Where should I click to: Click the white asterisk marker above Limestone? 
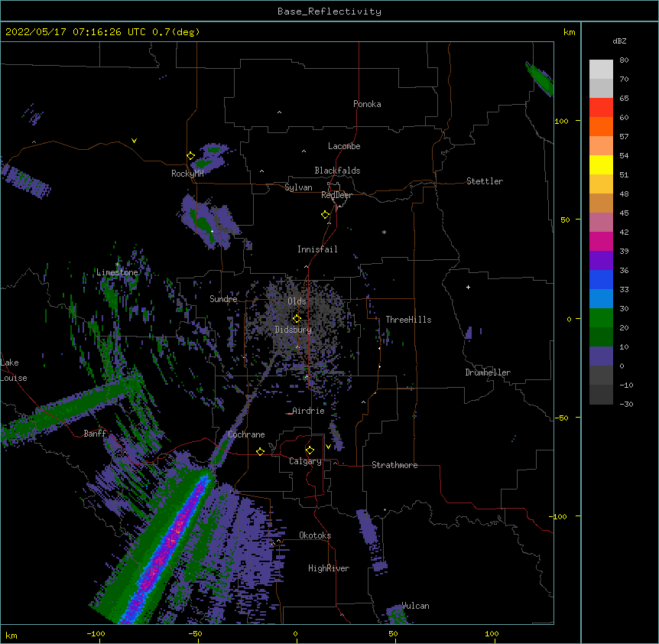[117, 265]
